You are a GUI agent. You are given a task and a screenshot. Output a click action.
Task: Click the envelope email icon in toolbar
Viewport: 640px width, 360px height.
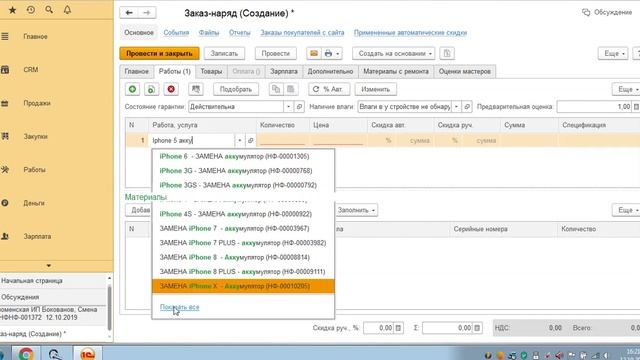313,53
